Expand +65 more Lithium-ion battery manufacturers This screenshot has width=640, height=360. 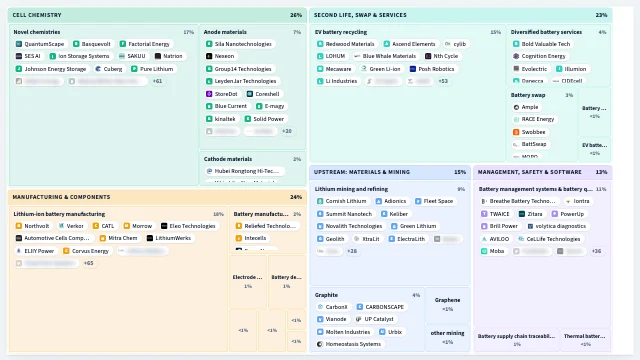(x=89, y=263)
